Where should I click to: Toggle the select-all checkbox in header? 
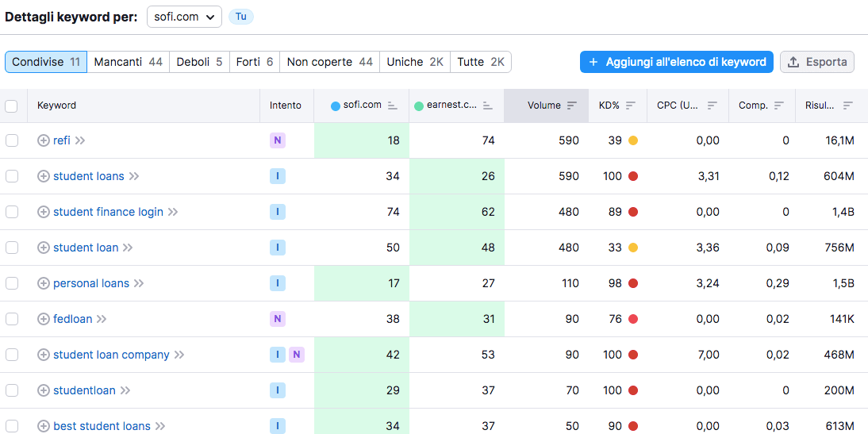click(11, 106)
